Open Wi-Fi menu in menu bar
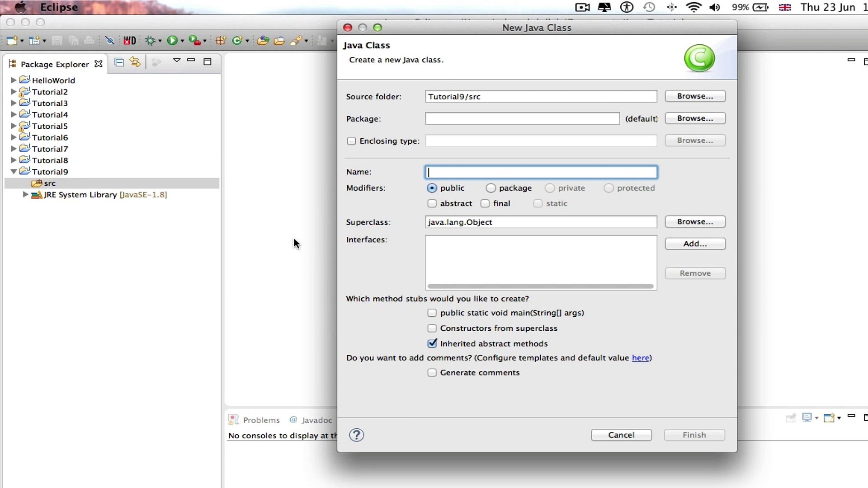The width and height of the screenshot is (868, 488). coord(693,7)
